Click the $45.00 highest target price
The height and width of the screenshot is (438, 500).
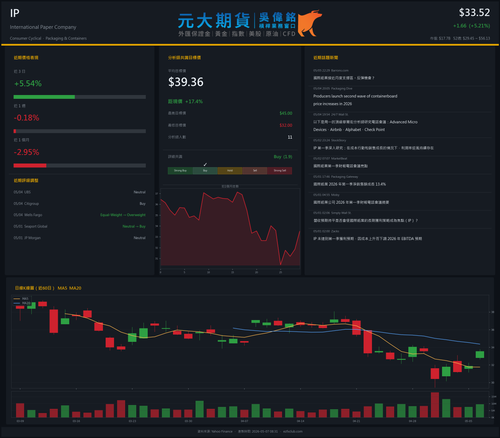click(x=286, y=113)
